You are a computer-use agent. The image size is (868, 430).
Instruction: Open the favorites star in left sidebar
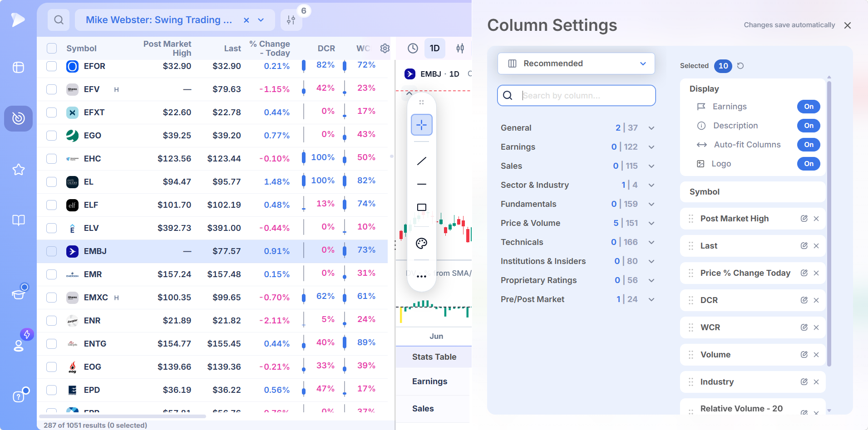pyautogui.click(x=18, y=170)
